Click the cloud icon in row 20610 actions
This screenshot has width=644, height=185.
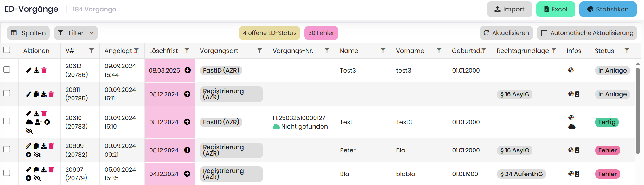tap(29, 122)
